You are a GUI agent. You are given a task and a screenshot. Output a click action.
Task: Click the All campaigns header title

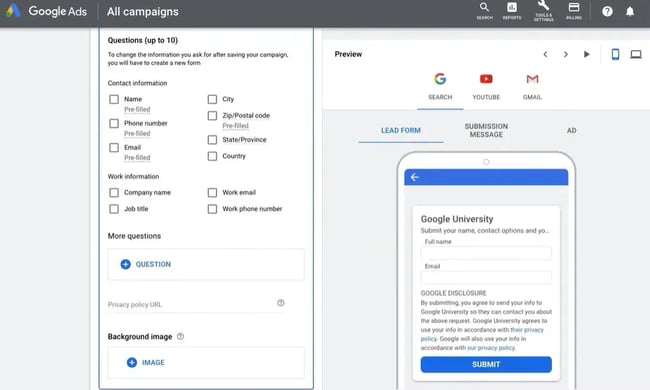coord(143,12)
